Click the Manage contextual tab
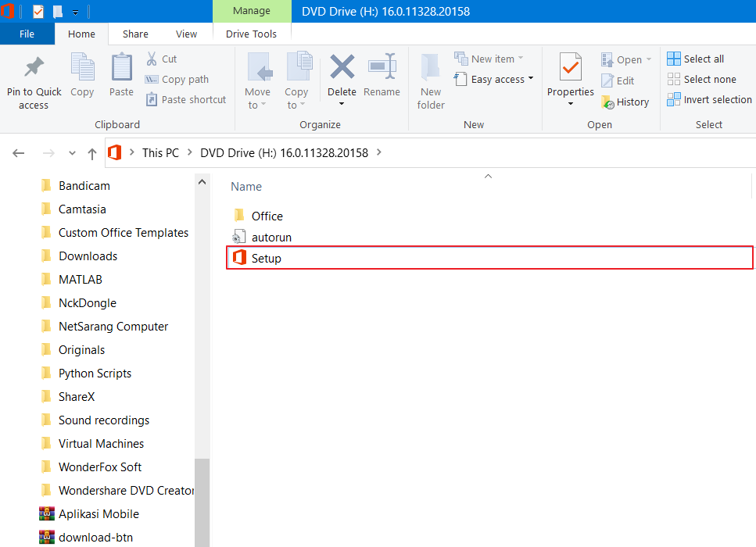Viewport: 756px width, 547px height. click(x=252, y=11)
